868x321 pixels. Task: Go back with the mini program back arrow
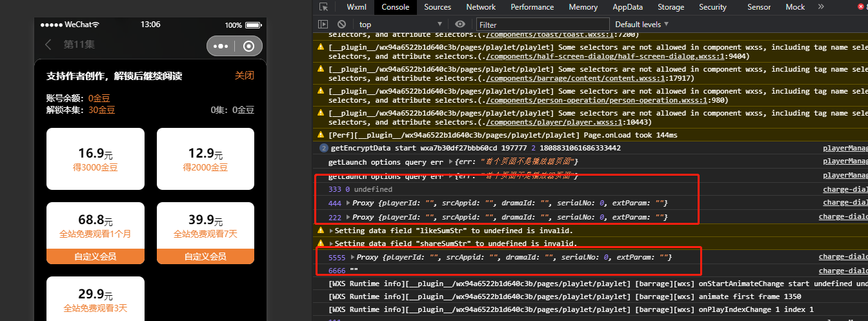(48, 45)
